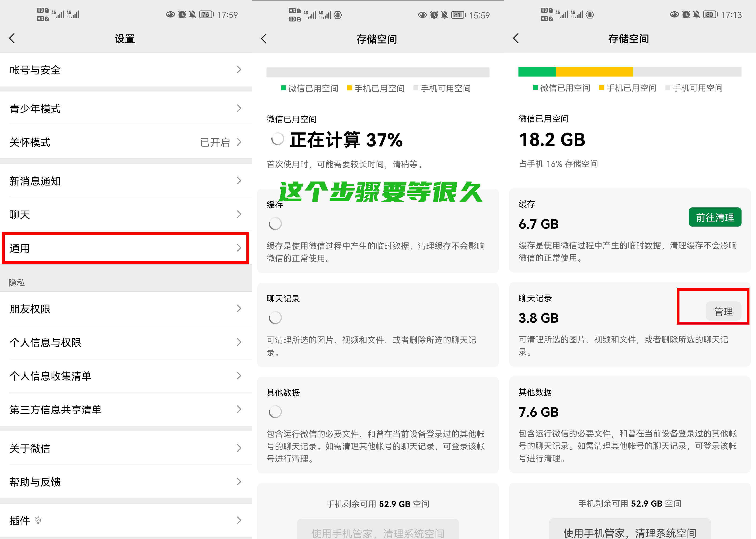Screen dimensions: 756x539
Task: Expand the 聊天 settings entry
Action: [x=125, y=214]
